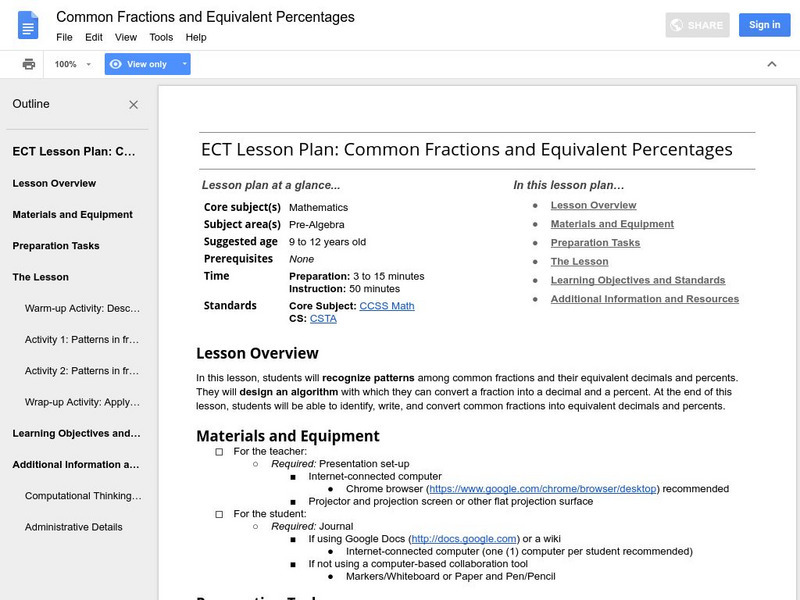Viewport: 800px width, 600px height.
Task: Click the document title text
Action: 205,17
